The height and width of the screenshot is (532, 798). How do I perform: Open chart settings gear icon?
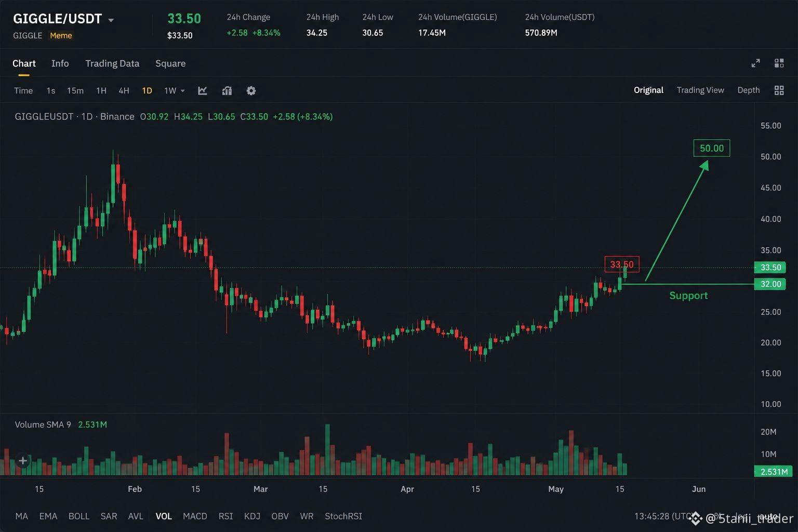[251, 90]
